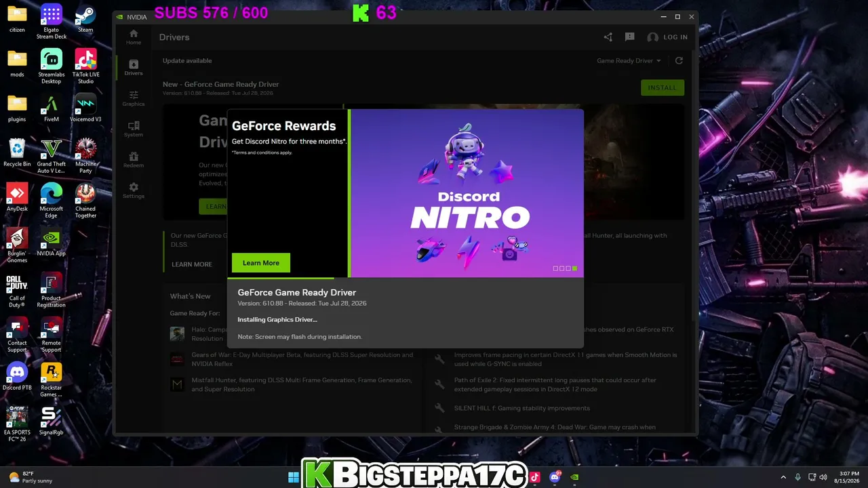Click Learn More on GeForce Rewards
868x488 pixels.
tap(261, 263)
